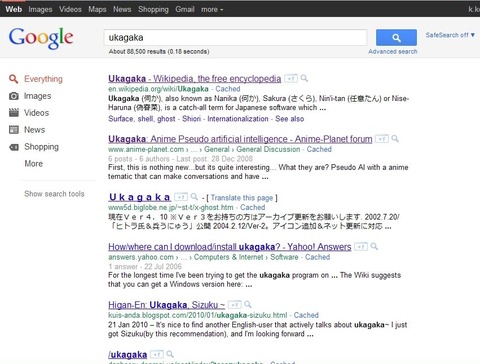Image resolution: width=480 pixels, height=364 pixels.
Task: Click the Google logo
Action: click(41, 38)
